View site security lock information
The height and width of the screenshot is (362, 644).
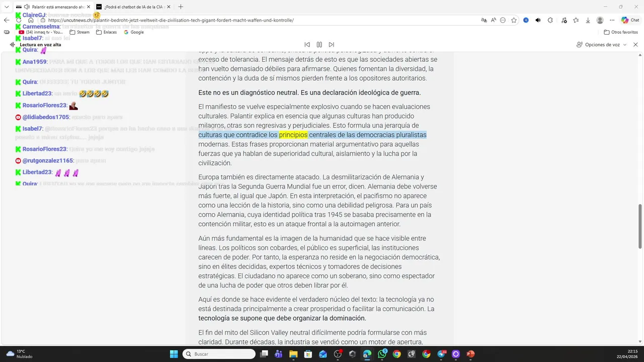click(43, 20)
